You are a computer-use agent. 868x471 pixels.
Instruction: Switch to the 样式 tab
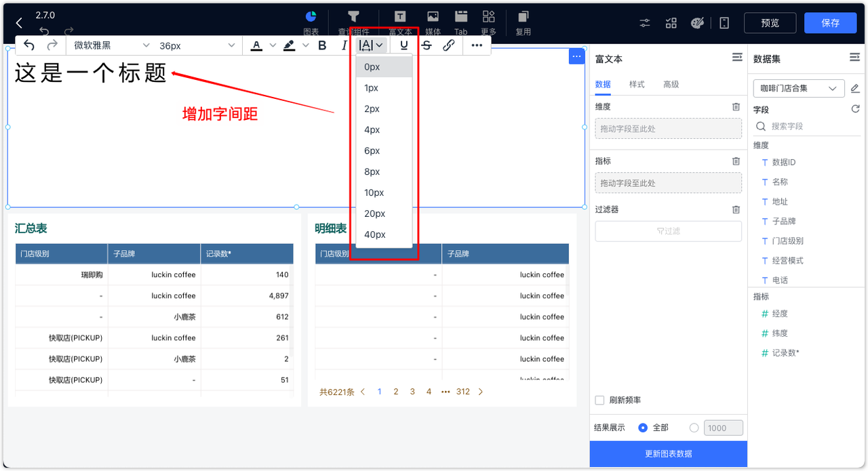[x=636, y=84]
